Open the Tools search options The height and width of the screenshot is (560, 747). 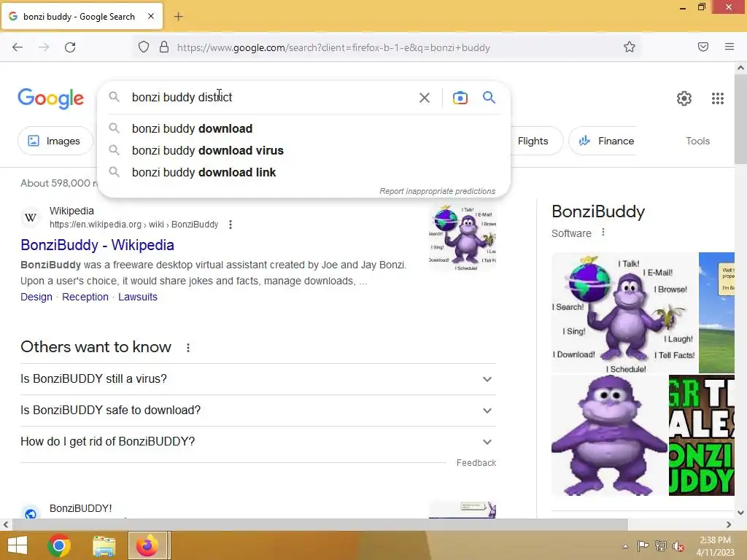coord(697,141)
